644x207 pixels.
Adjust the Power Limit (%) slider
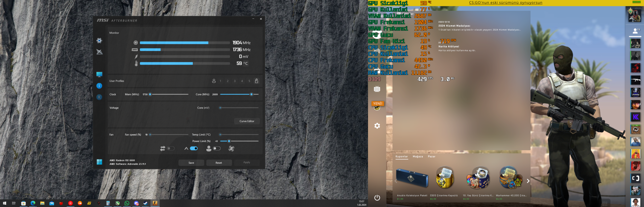[239, 141]
